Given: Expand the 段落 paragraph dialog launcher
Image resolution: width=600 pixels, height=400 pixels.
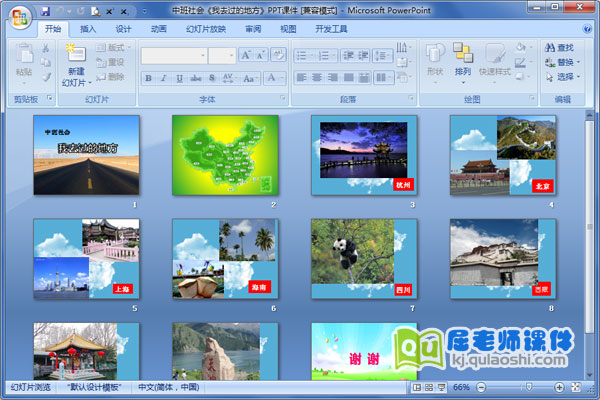Looking at the screenshot, I should [411, 98].
